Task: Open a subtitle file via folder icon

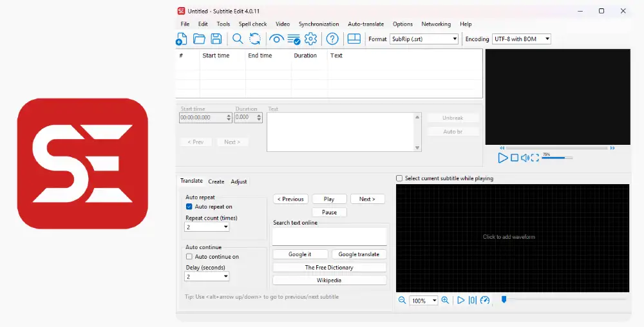Action: point(199,39)
